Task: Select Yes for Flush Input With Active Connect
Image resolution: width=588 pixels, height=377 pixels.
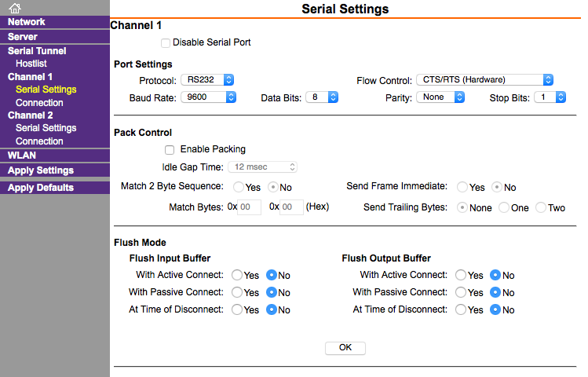Action: (237, 276)
